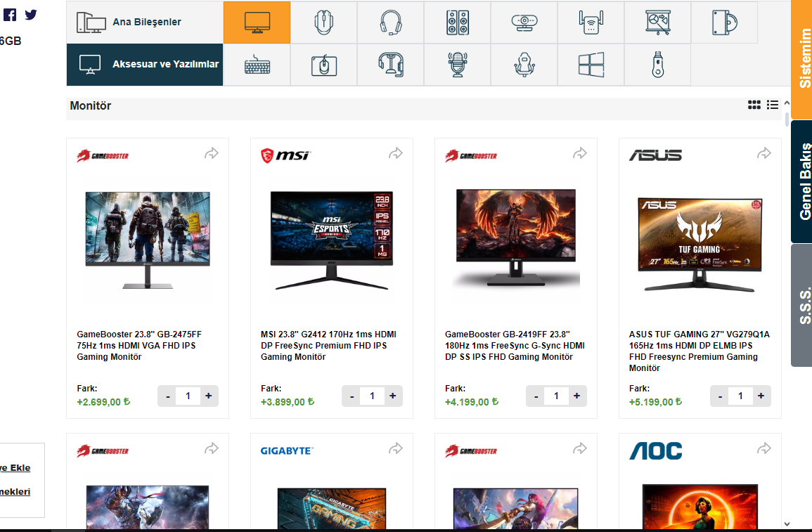The image size is (812, 532).
Task: Share the GameBooster GB-2419FF monitor
Action: pos(579,153)
